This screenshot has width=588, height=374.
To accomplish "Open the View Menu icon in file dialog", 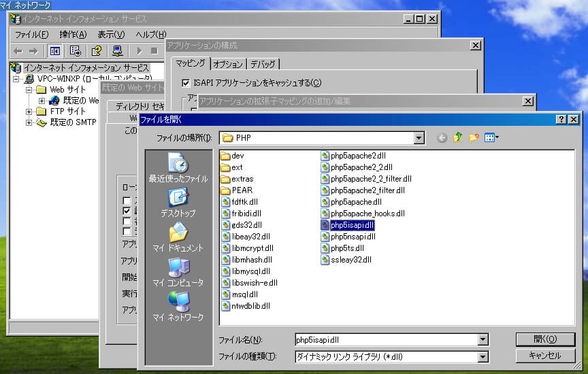I will 491,138.
